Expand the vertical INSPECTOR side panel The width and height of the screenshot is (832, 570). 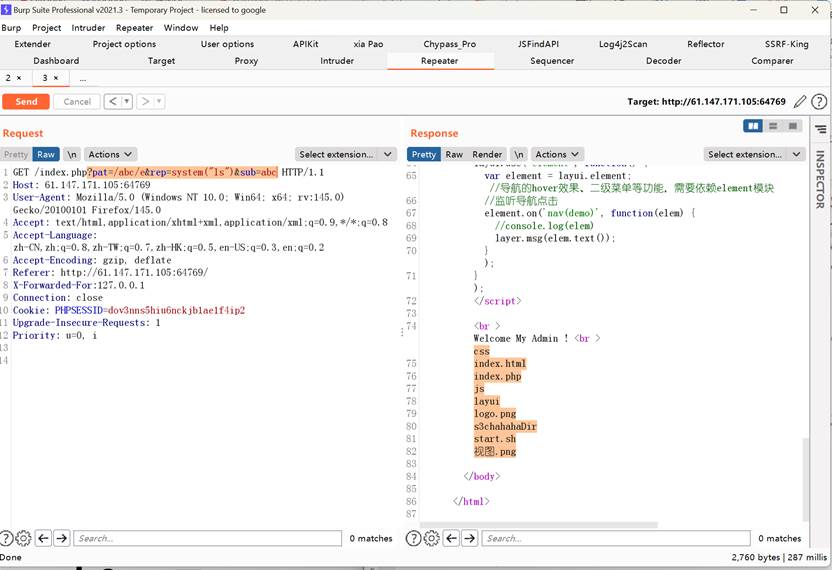pyautogui.click(x=820, y=179)
